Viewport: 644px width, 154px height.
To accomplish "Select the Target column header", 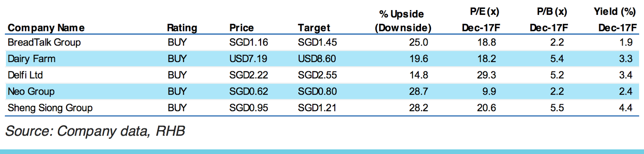I will [x=314, y=28].
